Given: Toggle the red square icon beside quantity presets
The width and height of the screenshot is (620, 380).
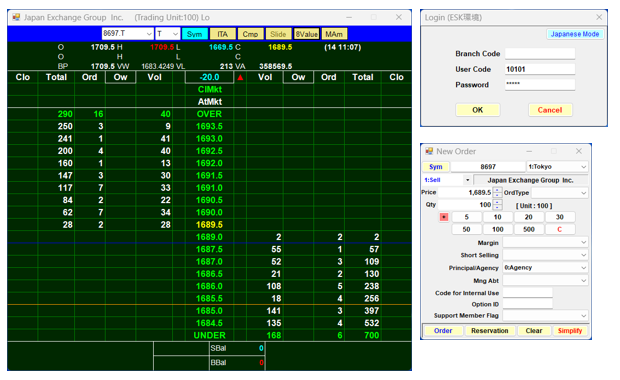Looking at the screenshot, I should [444, 217].
